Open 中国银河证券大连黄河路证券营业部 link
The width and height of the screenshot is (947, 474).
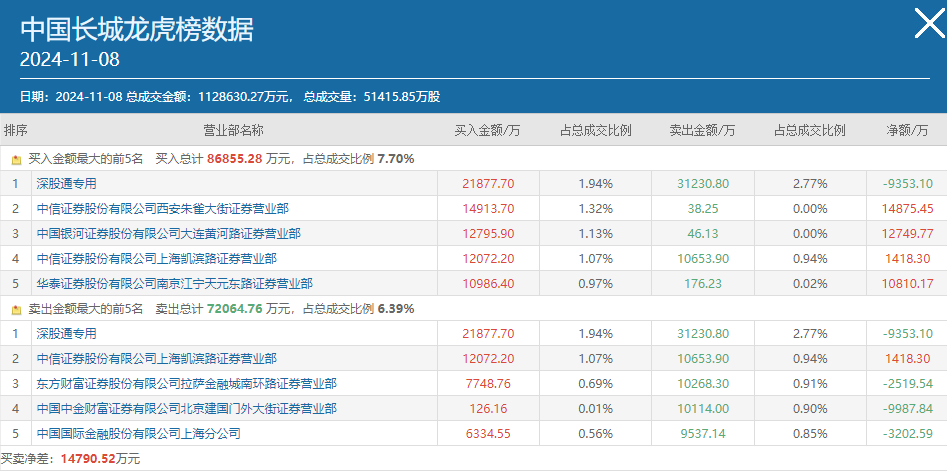[x=169, y=234]
